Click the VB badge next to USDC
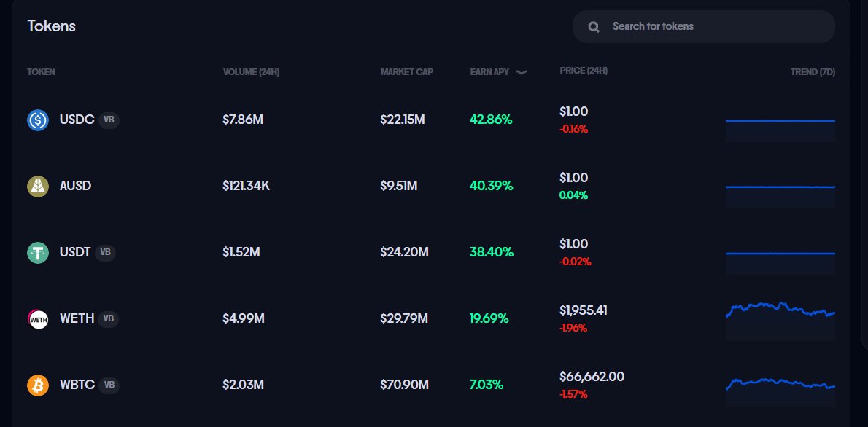The image size is (868, 427). (x=109, y=120)
